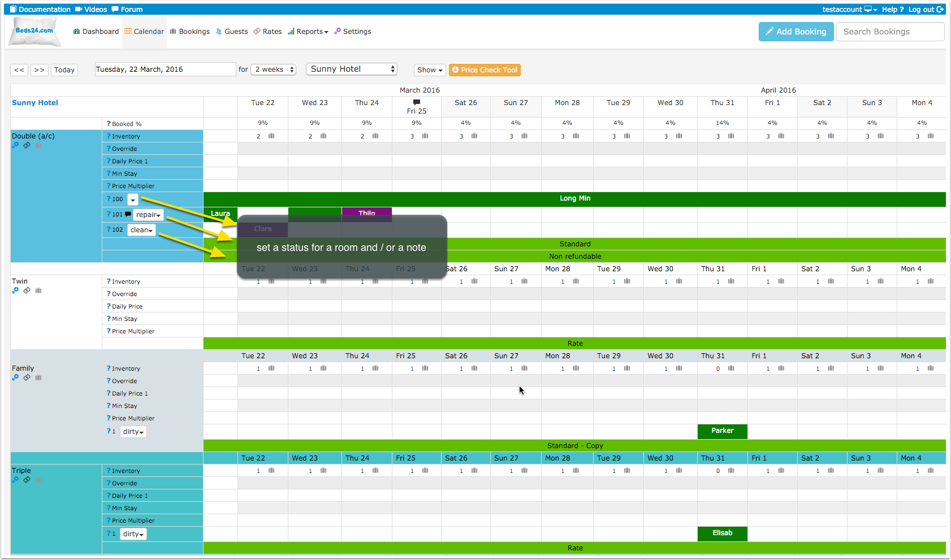Open Family room rates tag icon
The height and width of the screenshot is (560, 951).
(x=27, y=377)
